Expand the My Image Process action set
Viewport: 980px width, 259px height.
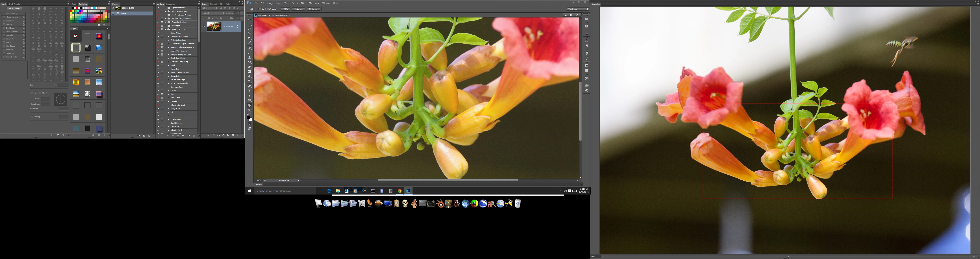[x=165, y=11]
